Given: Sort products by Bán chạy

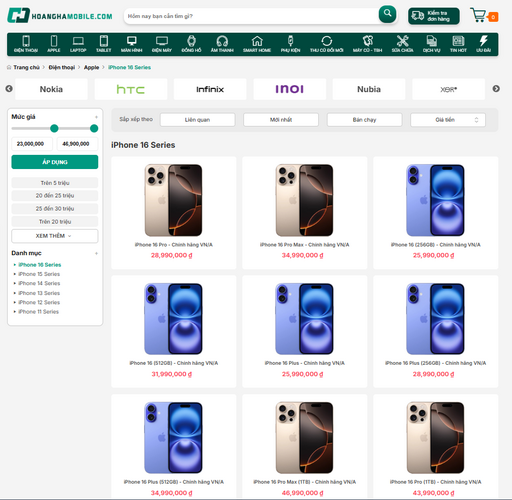Looking at the screenshot, I should pyautogui.click(x=364, y=120).
